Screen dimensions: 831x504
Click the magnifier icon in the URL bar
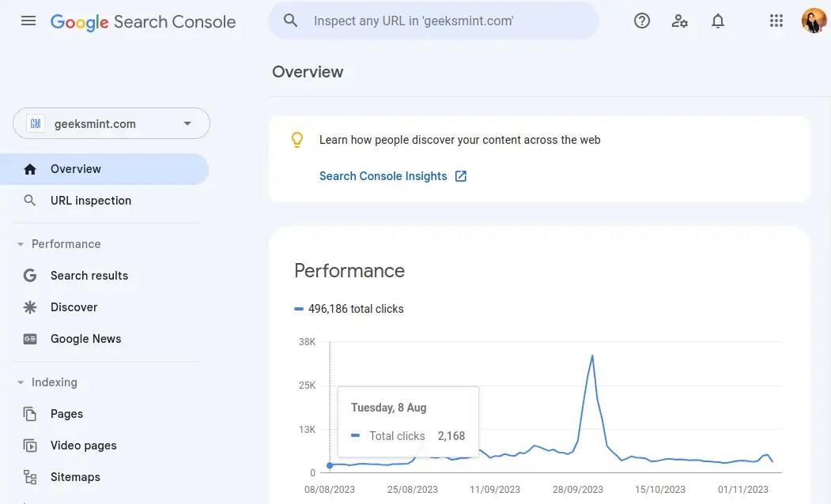click(x=290, y=21)
